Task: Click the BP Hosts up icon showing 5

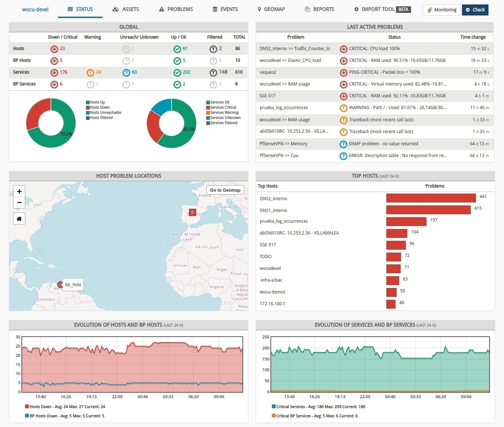Action: (177, 60)
